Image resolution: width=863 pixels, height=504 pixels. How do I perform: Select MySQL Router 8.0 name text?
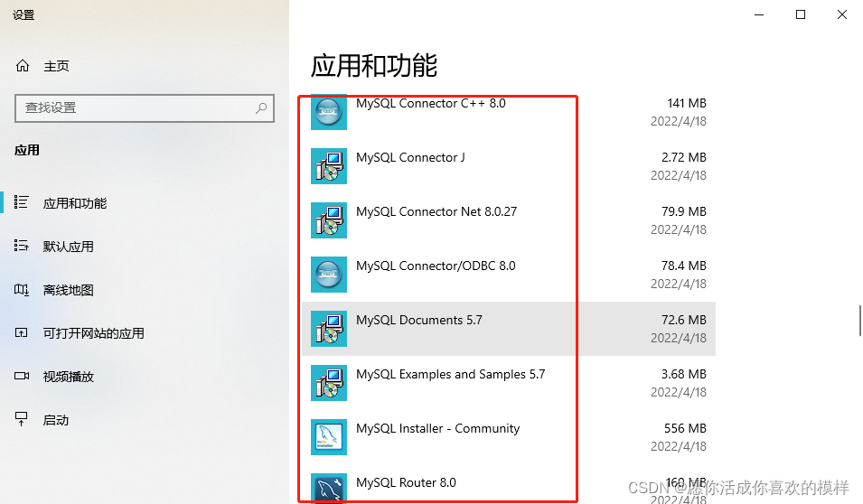(x=406, y=482)
